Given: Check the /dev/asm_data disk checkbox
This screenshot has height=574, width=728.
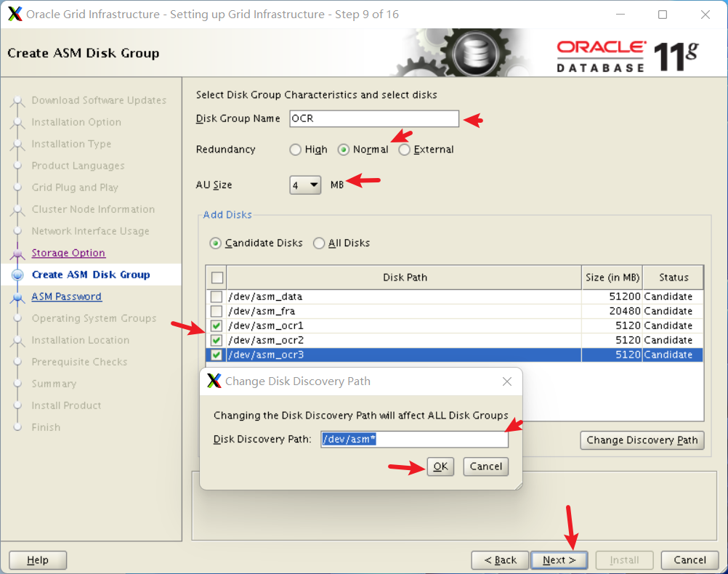Looking at the screenshot, I should tap(217, 296).
